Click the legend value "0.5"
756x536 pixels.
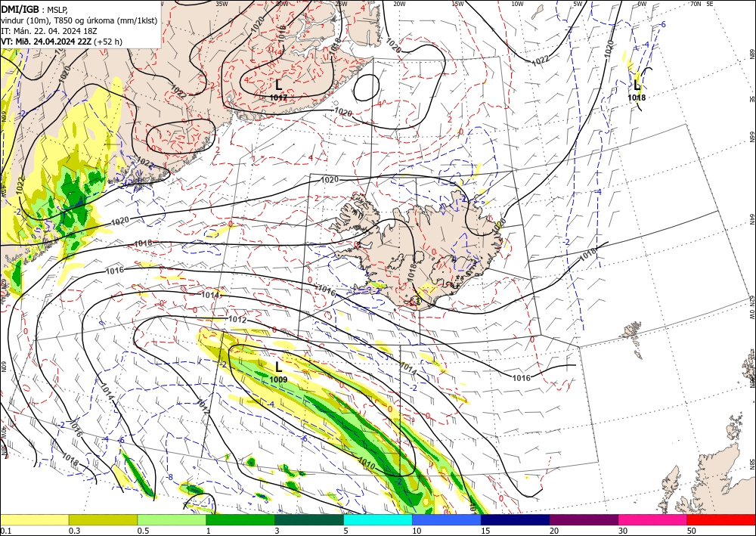point(143,531)
